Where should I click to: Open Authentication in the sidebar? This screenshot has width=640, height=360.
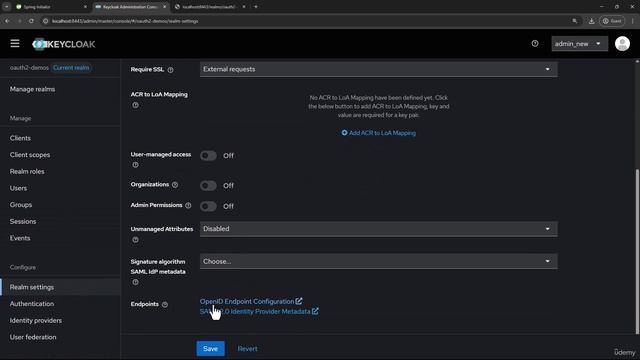click(32, 304)
